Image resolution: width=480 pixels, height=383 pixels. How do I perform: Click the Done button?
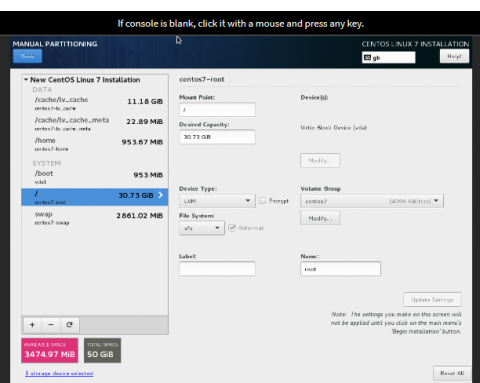28,56
